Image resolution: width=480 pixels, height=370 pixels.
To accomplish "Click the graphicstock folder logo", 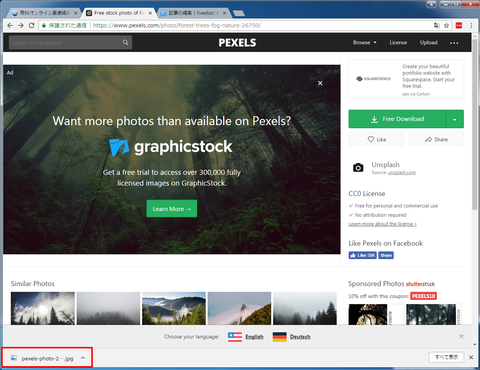I will pyautogui.click(x=119, y=147).
